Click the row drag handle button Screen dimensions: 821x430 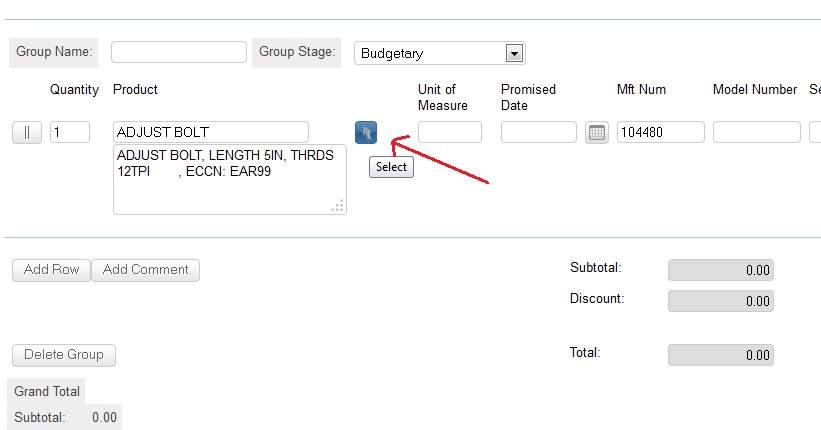pos(27,133)
